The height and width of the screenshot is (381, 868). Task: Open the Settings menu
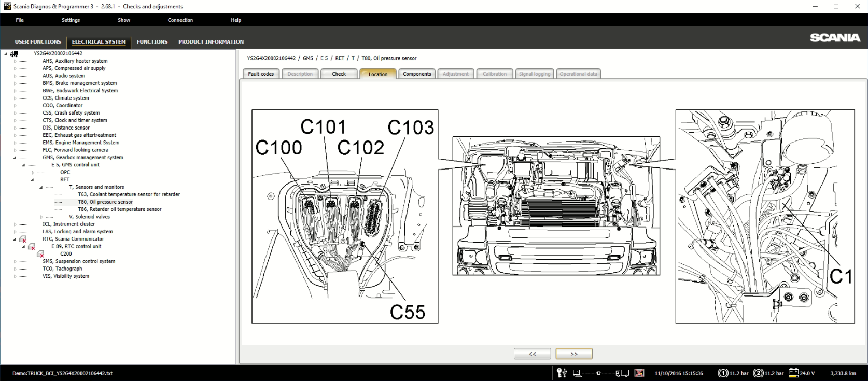coord(71,20)
